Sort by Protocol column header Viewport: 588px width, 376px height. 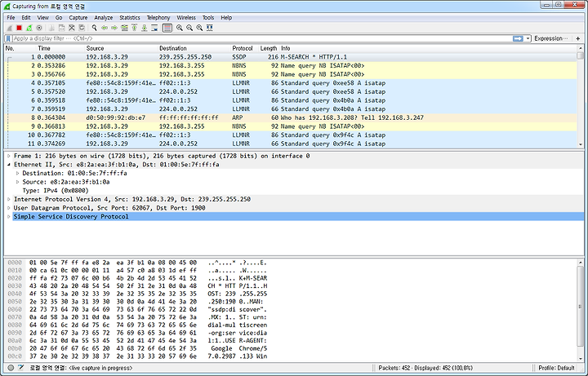(x=243, y=48)
